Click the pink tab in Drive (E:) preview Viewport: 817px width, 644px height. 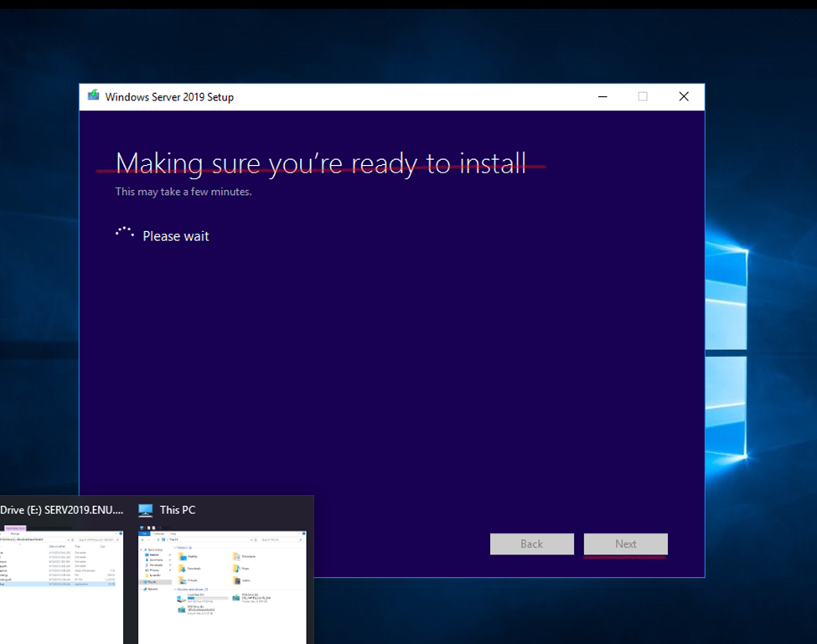[x=15, y=528]
